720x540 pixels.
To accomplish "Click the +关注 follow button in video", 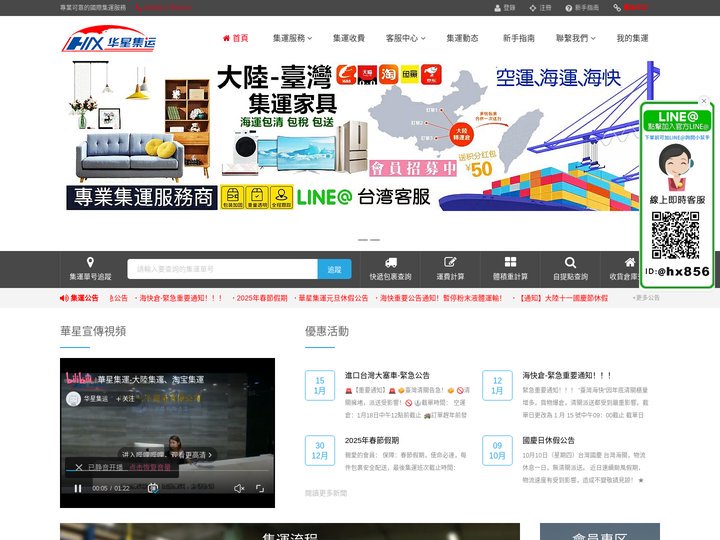I will [x=125, y=399].
